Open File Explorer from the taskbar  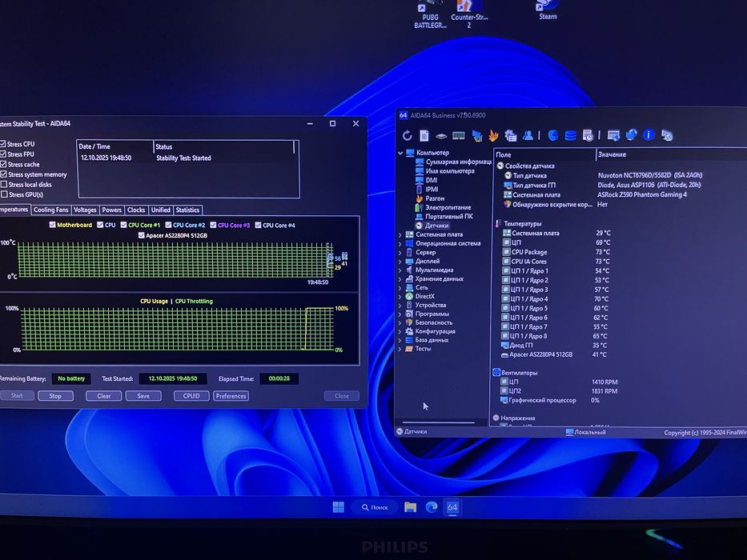(410, 507)
